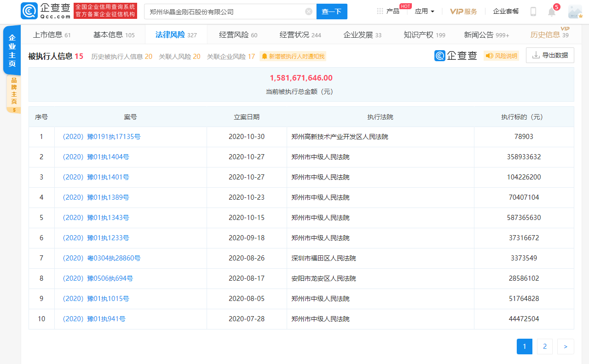Open the 产品 grid menu icon
Screen dimensions: 589x364
point(380,11)
